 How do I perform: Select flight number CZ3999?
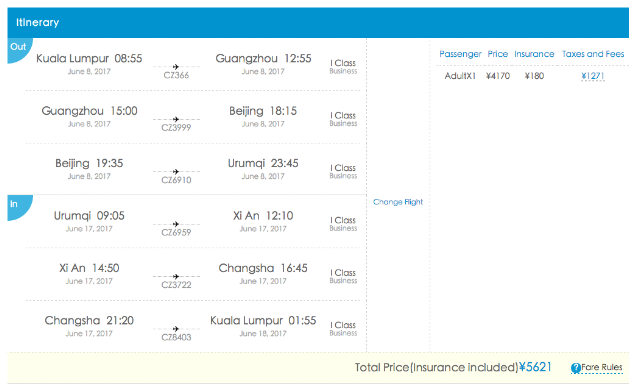coord(176,128)
